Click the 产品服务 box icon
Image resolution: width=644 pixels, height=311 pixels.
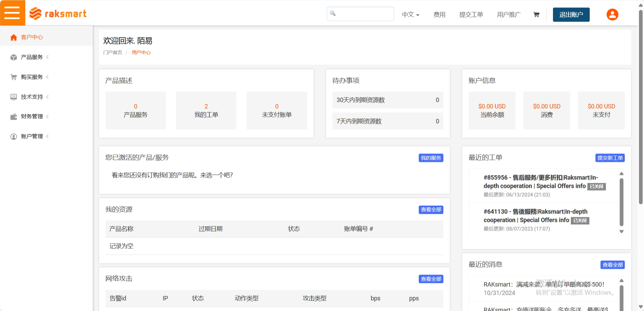coord(13,57)
